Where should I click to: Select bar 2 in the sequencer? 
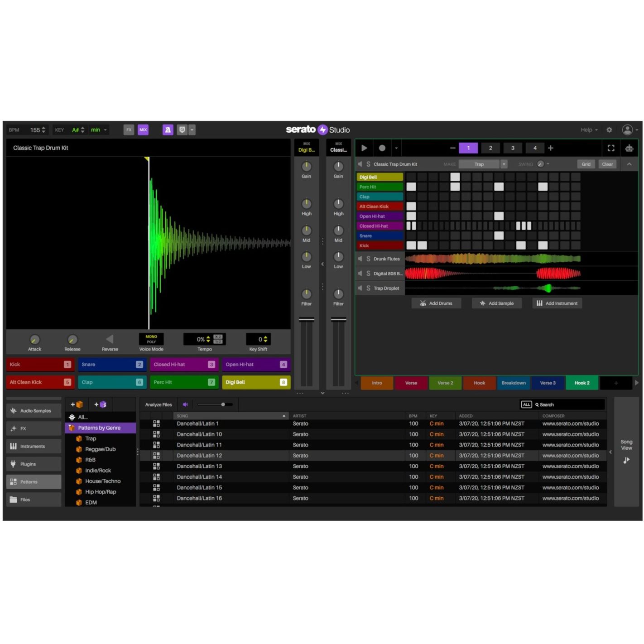[490, 148]
